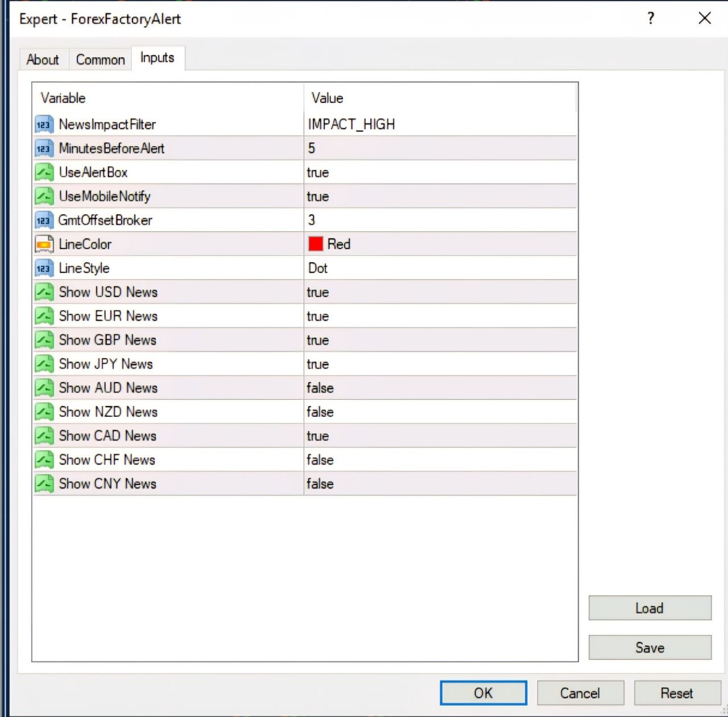This screenshot has height=717, width=728.
Task: Select the Show EUR News label
Action: pos(108,316)
